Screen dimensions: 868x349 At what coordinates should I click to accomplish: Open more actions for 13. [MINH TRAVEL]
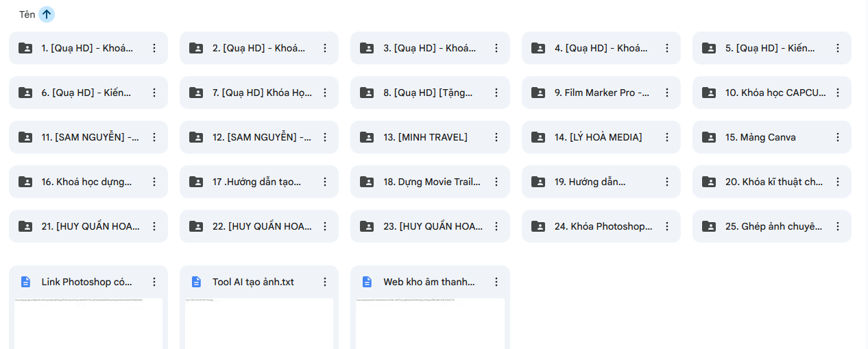click(x=496, y=137)
